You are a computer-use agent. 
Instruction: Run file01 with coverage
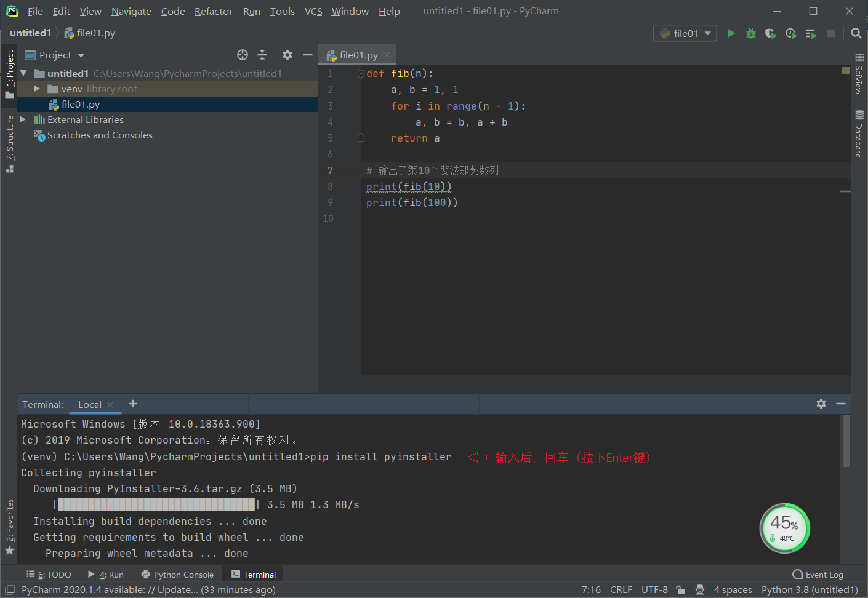click(770, 33)
